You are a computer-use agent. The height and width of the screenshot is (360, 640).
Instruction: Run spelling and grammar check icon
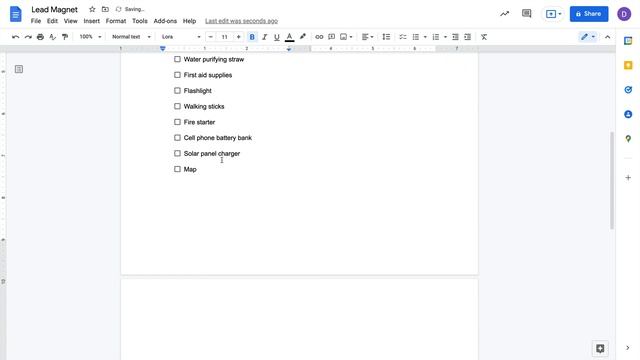pos(52,37)
